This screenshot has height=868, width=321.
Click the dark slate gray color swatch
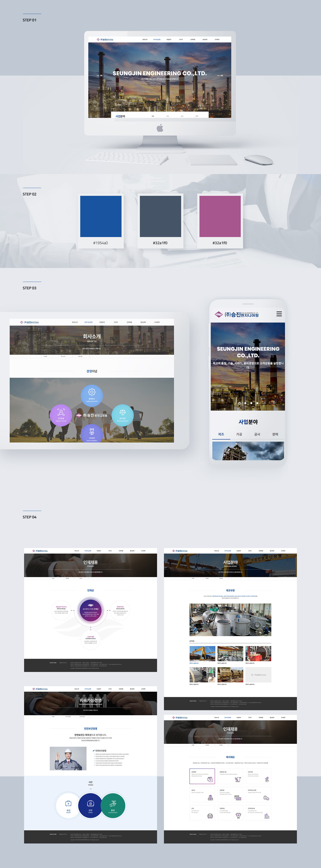(160, 216)
